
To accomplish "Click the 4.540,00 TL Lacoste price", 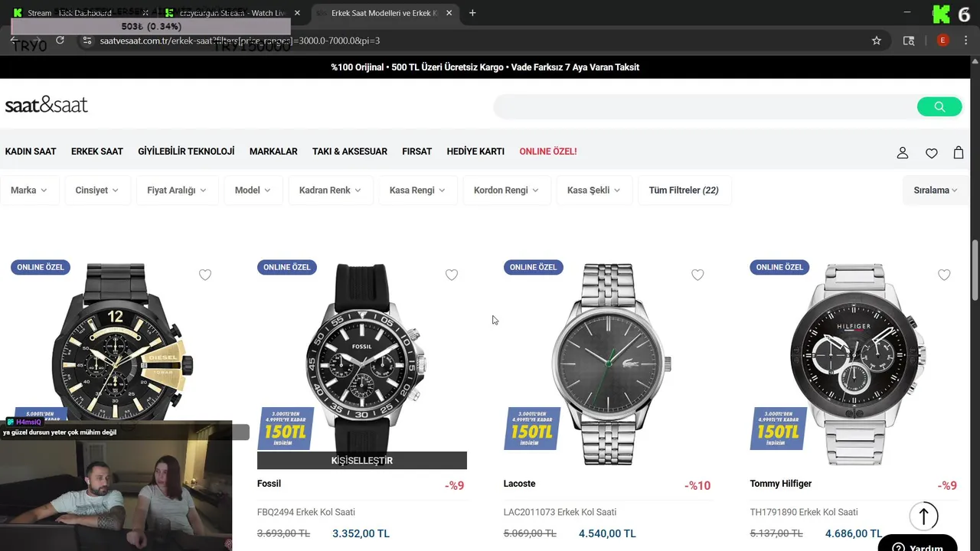I will tap(607, 533).
